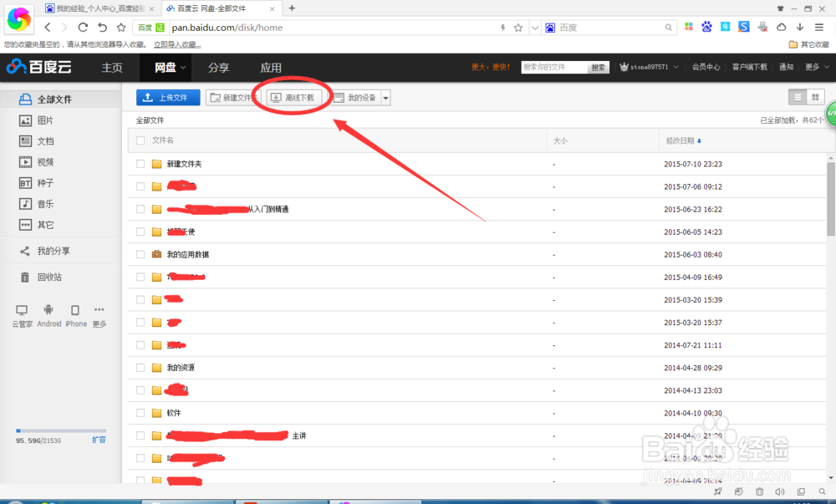
Task: Check the 主讲 folder row checkbox
Action: pos(140,435)
